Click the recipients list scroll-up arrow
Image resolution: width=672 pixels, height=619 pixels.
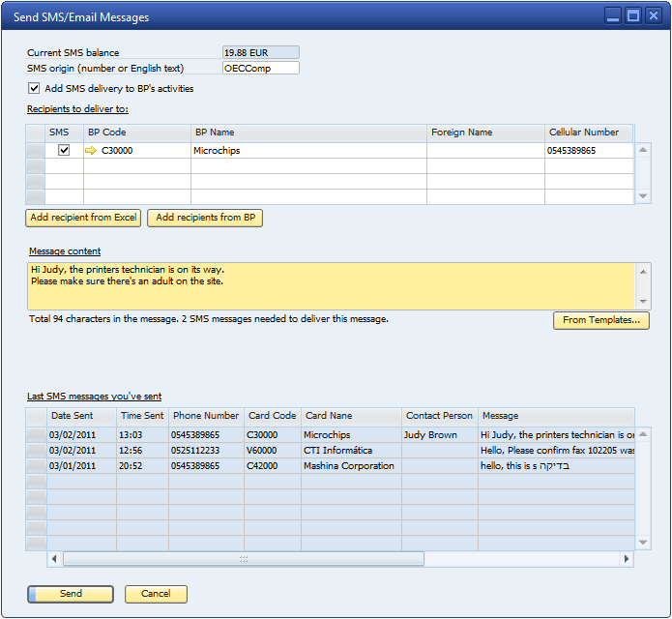coord(642,150)
